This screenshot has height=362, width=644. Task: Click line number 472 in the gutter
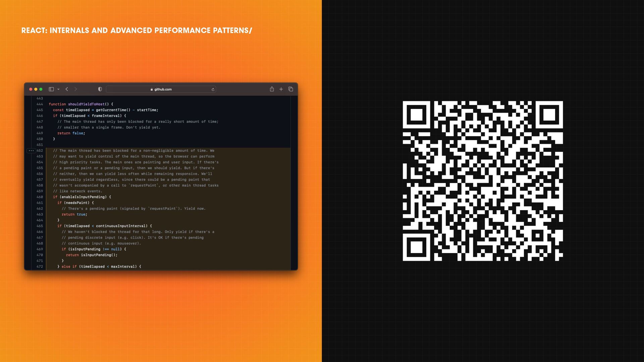[40, 267]
